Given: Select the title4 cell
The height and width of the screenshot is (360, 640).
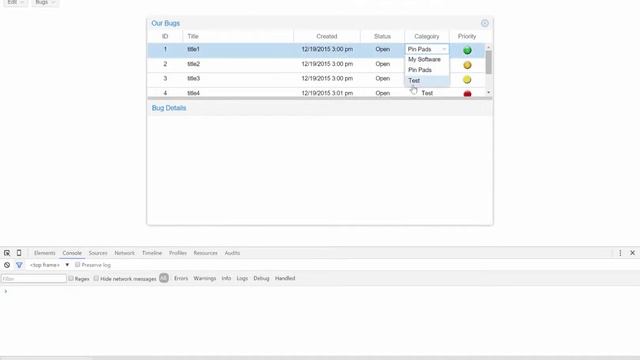Looking at the screenshot, I should point(238,93).
